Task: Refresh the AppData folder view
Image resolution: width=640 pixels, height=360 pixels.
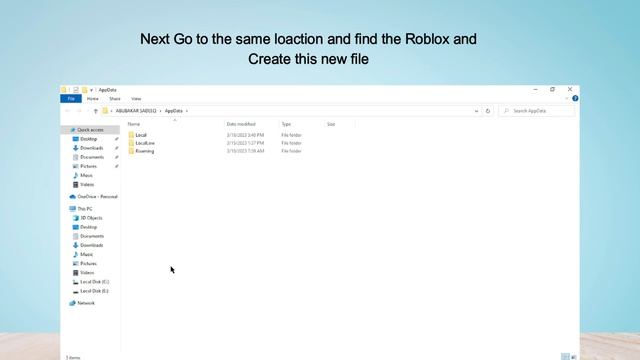Action: click(x=488, y=111)
